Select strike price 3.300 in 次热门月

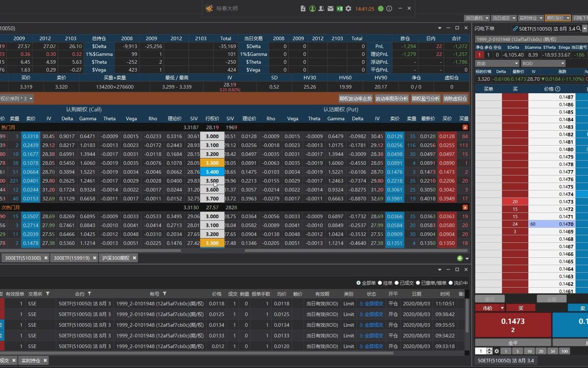coord(212,243)
